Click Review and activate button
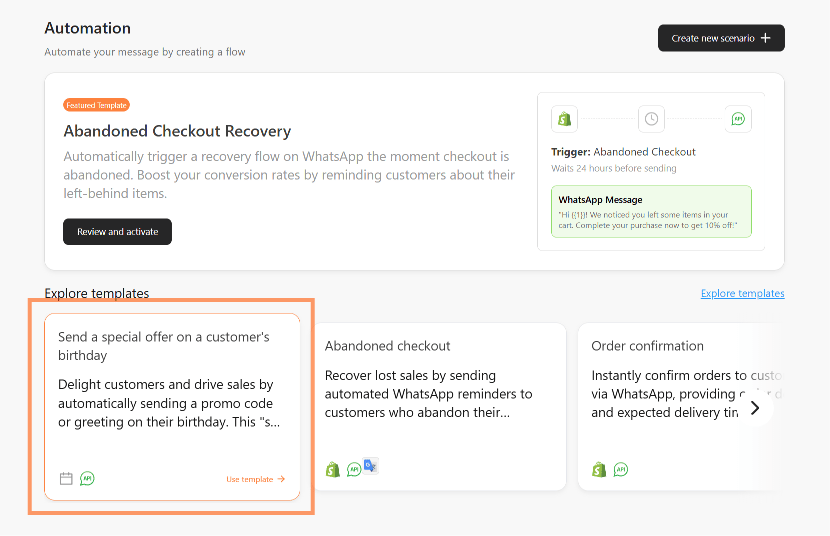Image resolution: width=830 pixels, height=536 pixels. pos(118,232)
